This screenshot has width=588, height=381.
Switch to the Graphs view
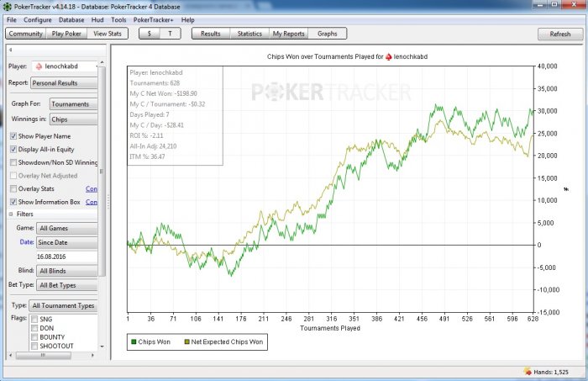pos(328,34)
